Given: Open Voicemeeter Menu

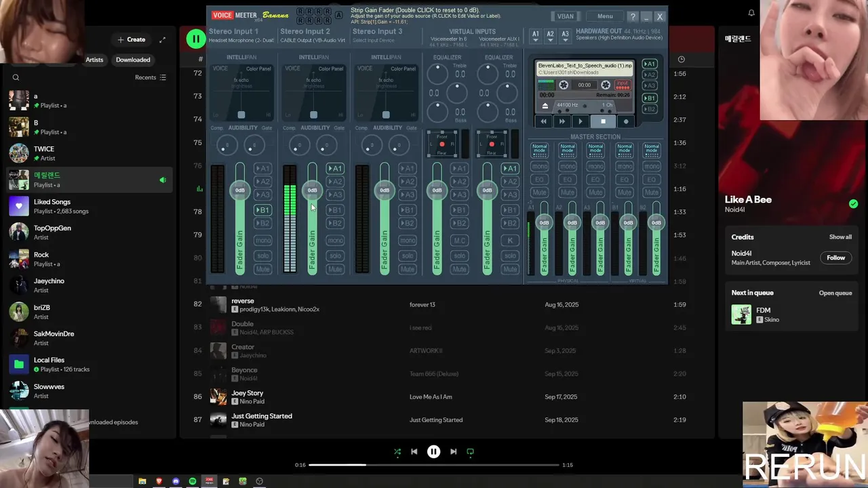Looking at the screenshot, I should coord(605,16).
